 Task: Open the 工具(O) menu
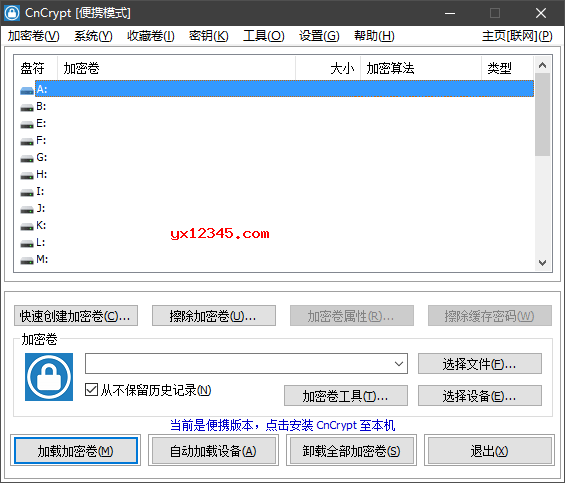(x=264, y=36)
